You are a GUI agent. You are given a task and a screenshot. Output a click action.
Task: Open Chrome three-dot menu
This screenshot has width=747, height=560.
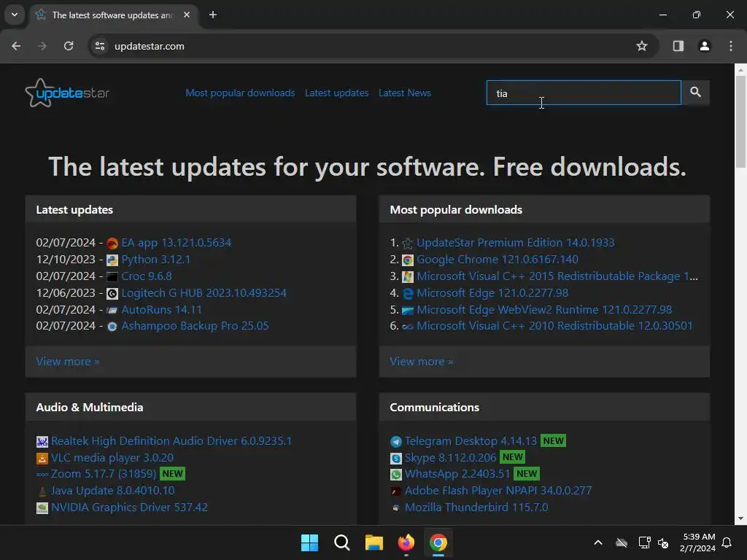(x=730, y=46)
